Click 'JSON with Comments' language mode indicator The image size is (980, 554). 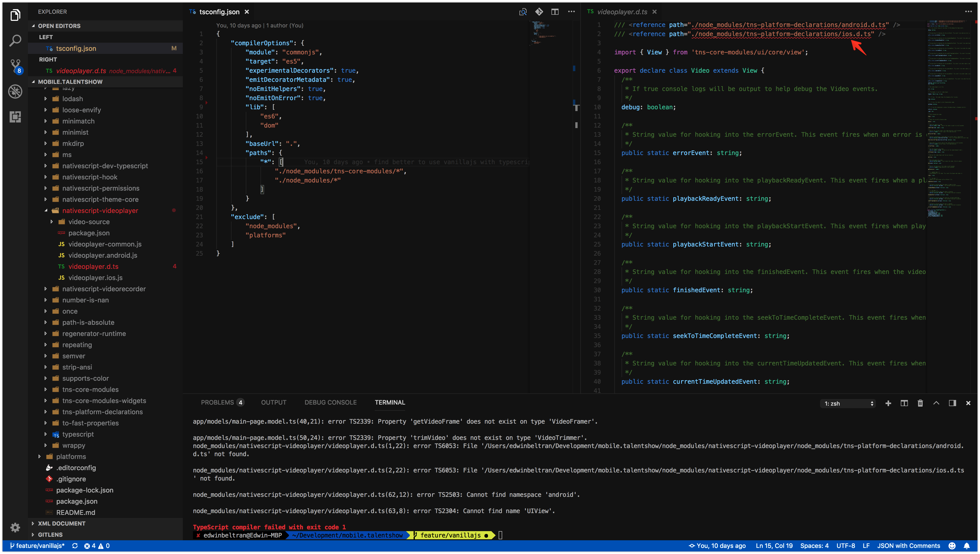pos(908,546)
